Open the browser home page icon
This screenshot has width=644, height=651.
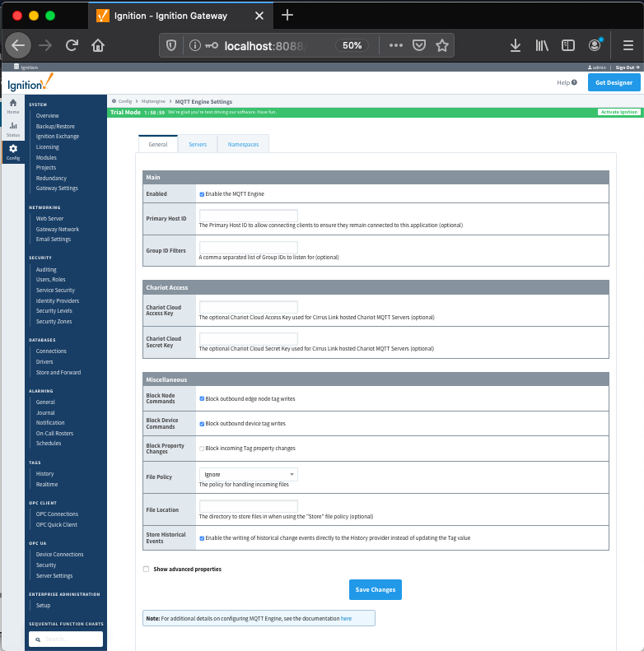98,44
